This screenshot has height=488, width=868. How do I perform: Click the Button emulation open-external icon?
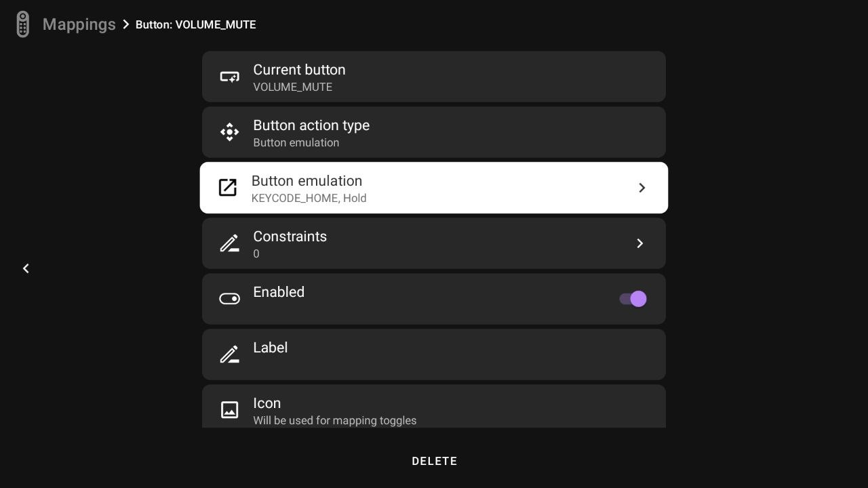pos(228,188)
